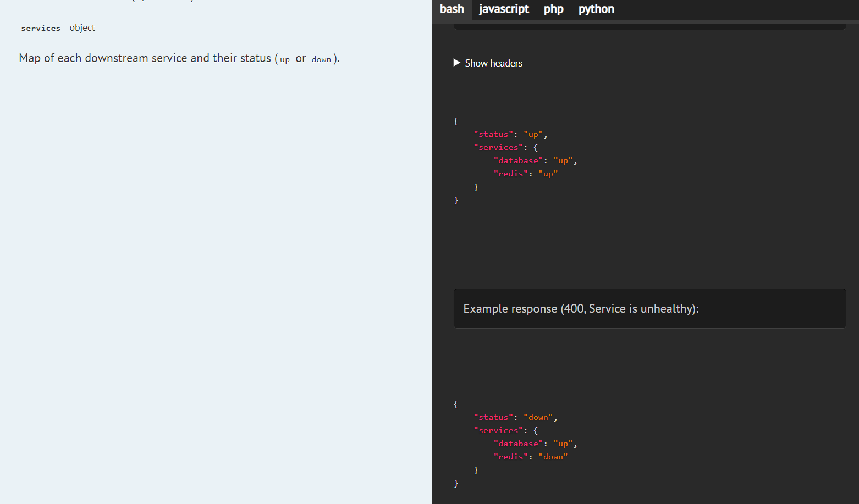Image resolution: width=859 pixels, height=504 pixels.
Task: Click the object type label beside services
Action: (82, 27)
